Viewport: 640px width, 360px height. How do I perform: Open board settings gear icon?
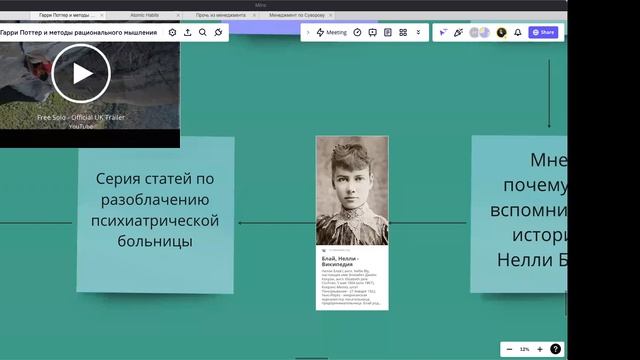click(x=172, y=32)
